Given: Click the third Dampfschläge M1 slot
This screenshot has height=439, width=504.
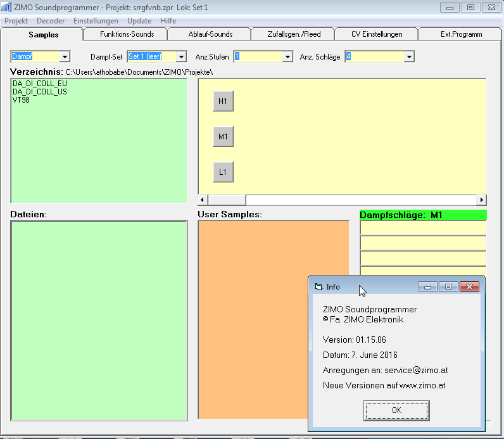Looking at the screenshot, I should [423, 258].
